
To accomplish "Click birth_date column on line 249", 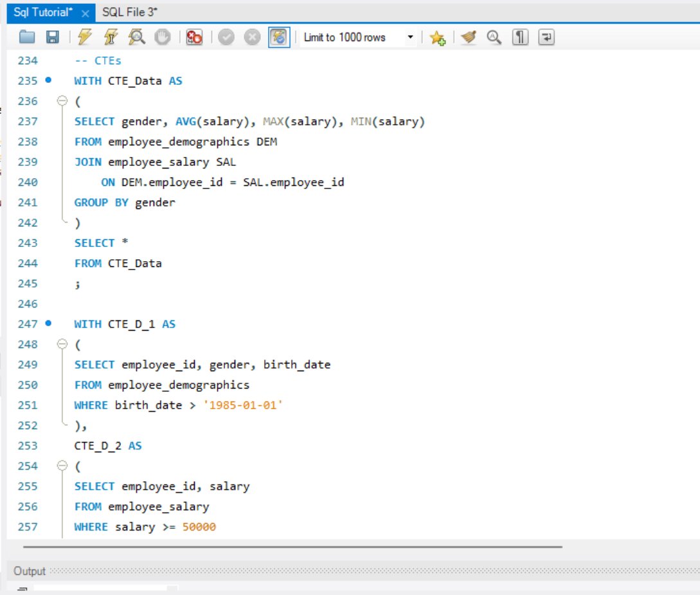I will tap(297, 365).
